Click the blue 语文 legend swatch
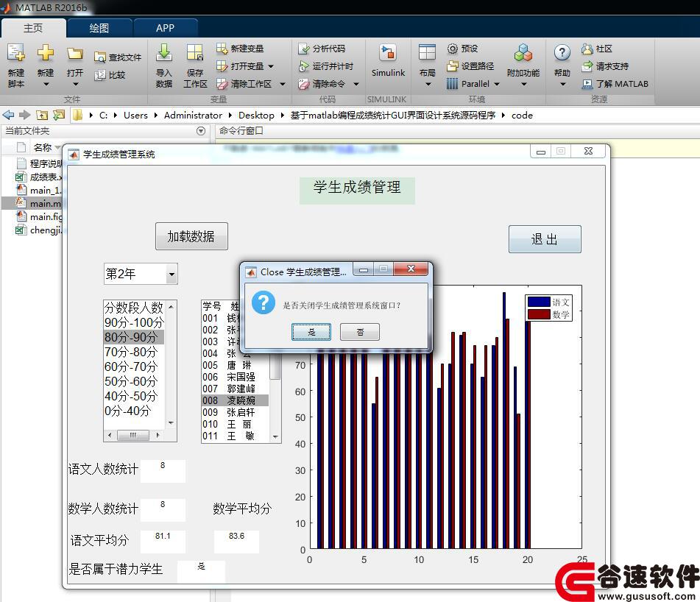 (539, 302)
